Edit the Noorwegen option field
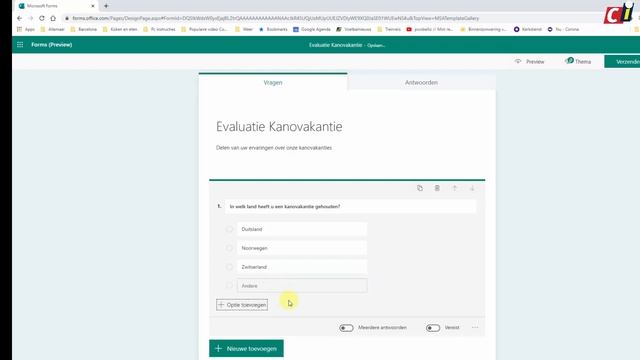Image resolution: width=640 pixels, height=360 pixels. click(302, 248)
